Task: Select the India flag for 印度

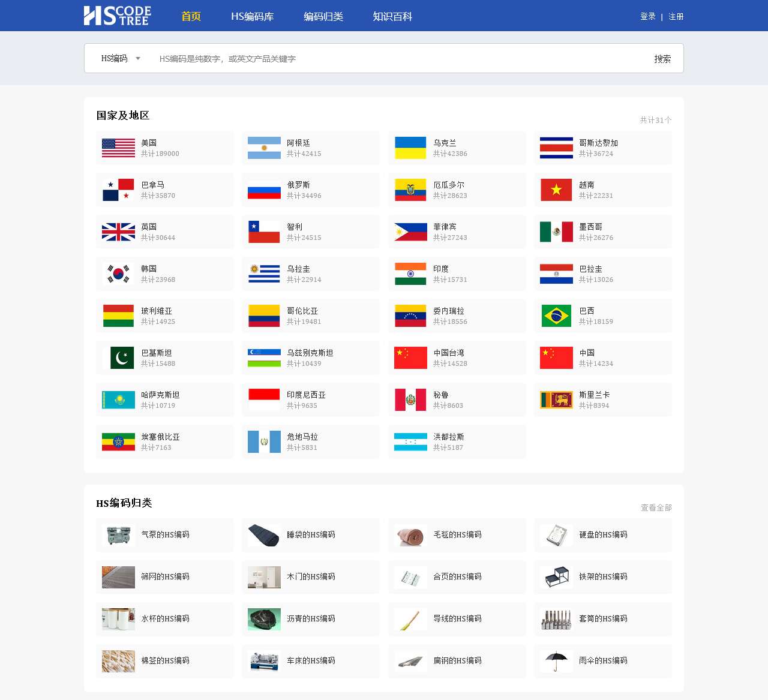Action: (x=410, y=274)
